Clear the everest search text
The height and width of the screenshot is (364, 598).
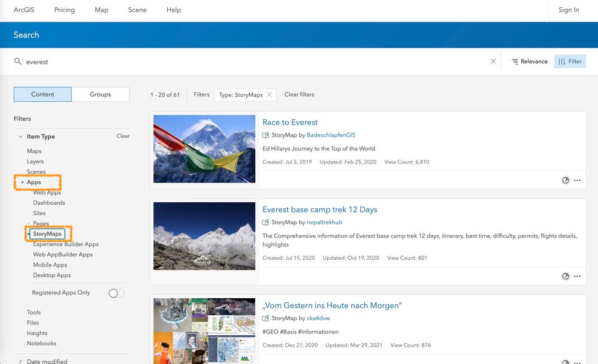tap(493, 62)
